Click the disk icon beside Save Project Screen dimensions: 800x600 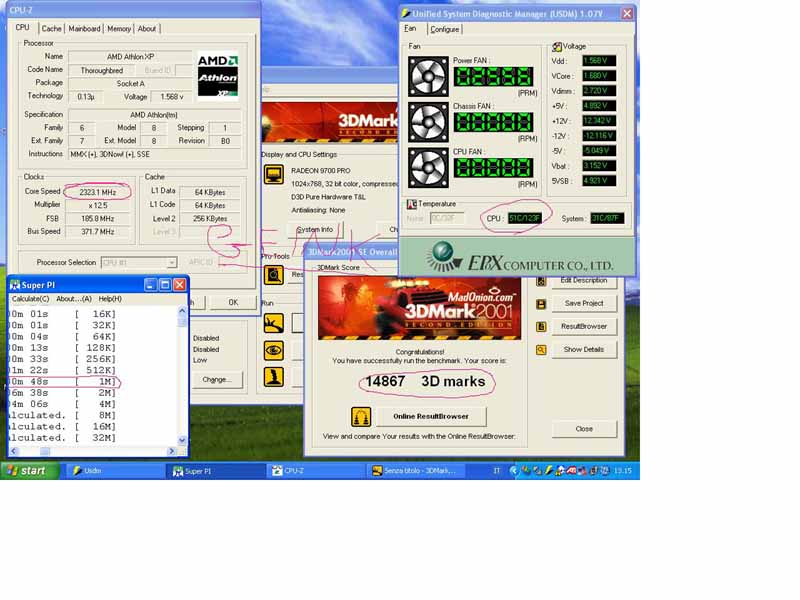tap(541, 305)
